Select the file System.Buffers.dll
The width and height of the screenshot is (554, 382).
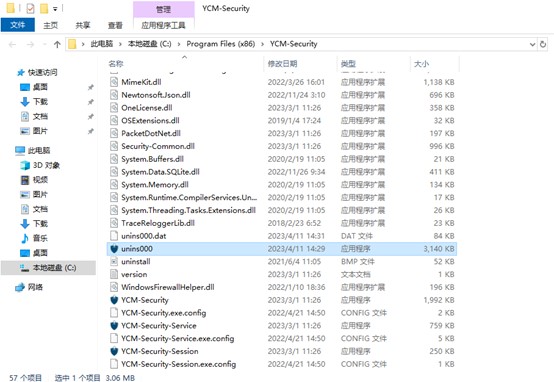pos(282,159)
